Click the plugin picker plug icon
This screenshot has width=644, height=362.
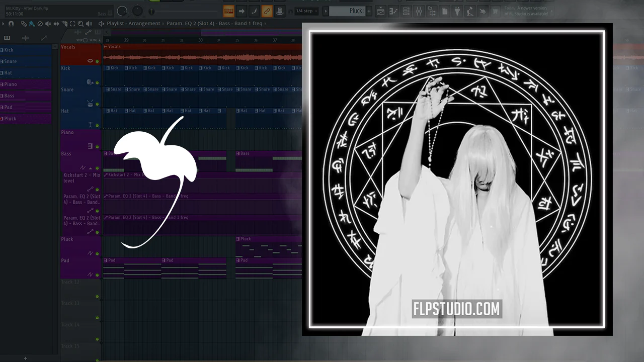(457, 11)
